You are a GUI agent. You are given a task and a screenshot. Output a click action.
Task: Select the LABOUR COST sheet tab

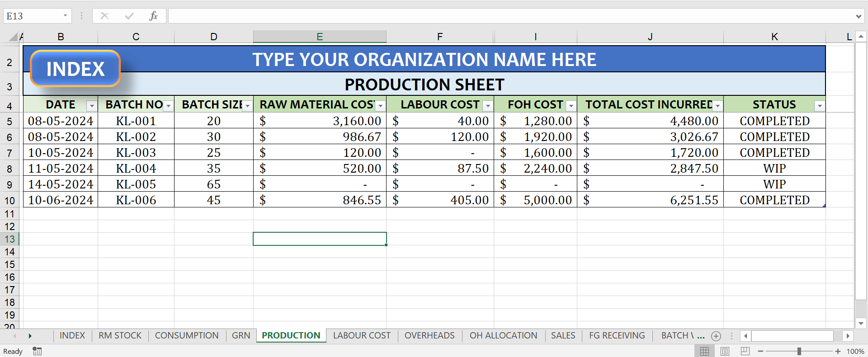[362, 336]
